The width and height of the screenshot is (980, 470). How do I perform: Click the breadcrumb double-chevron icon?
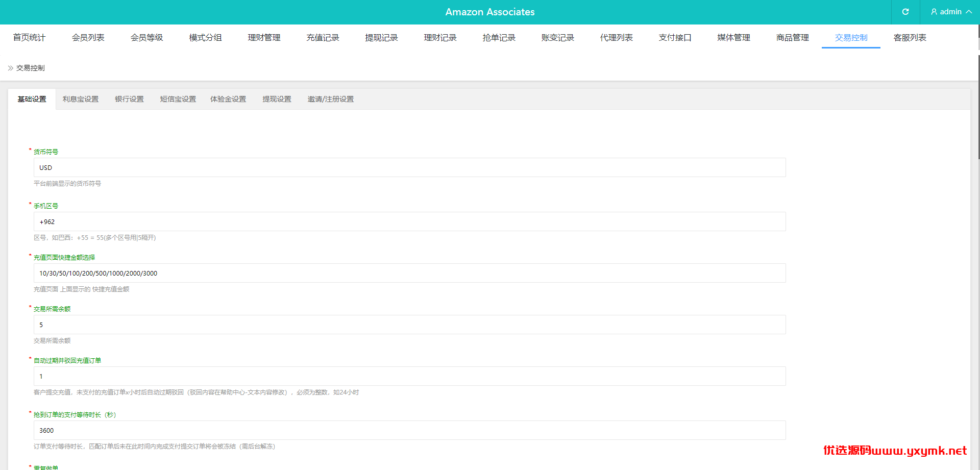(10, 68)
